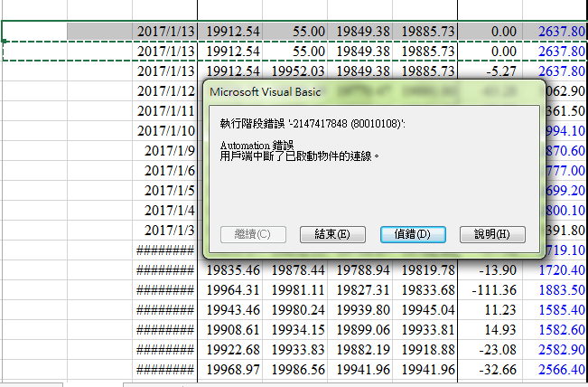
Task: Select the 0.00 cell in the dashed-border copied row
Action: pos(490,52)
